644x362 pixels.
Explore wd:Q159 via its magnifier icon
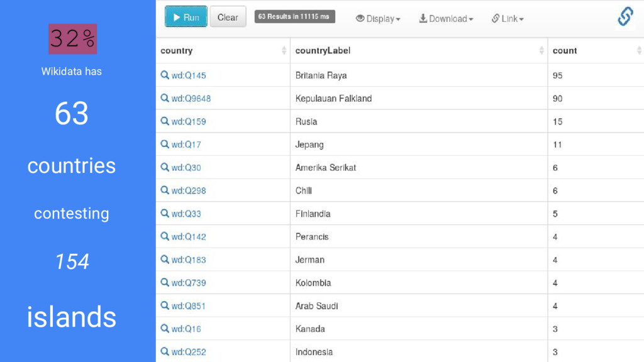pyautogui.click(x=165, y=121)
